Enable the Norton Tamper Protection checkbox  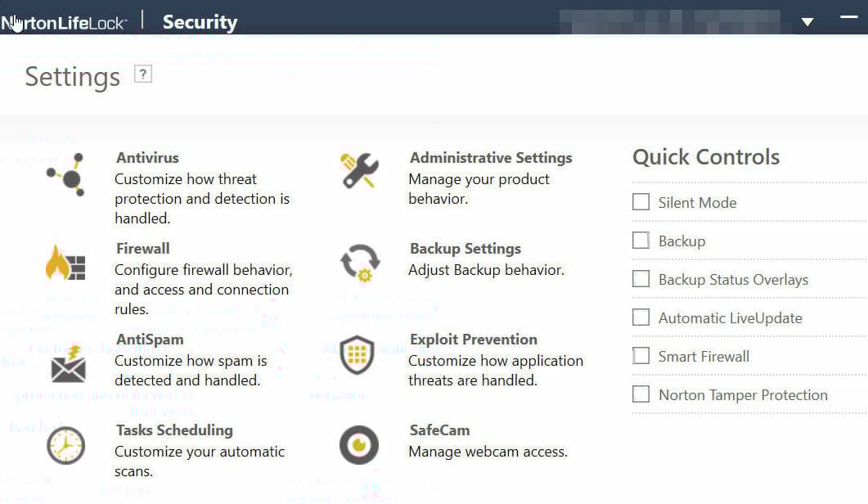point(641,394)
